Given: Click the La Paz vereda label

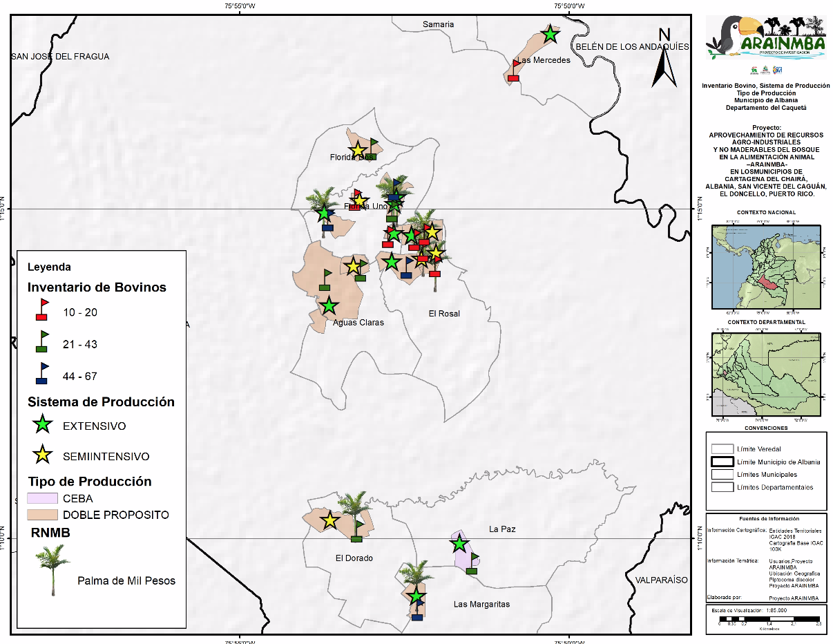Looking at the screenshot, I should coord(503,529).
